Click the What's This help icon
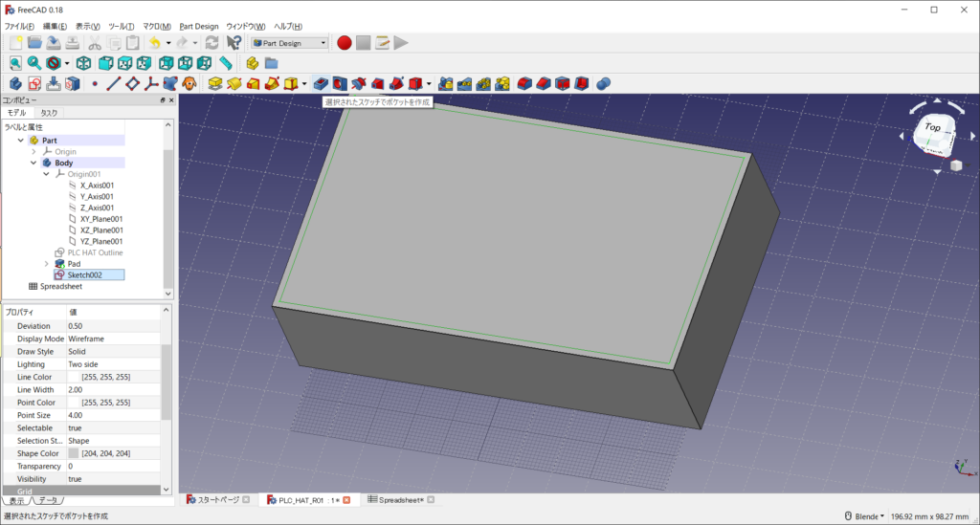Screen dimensions: 980x525 pos(234,43)
